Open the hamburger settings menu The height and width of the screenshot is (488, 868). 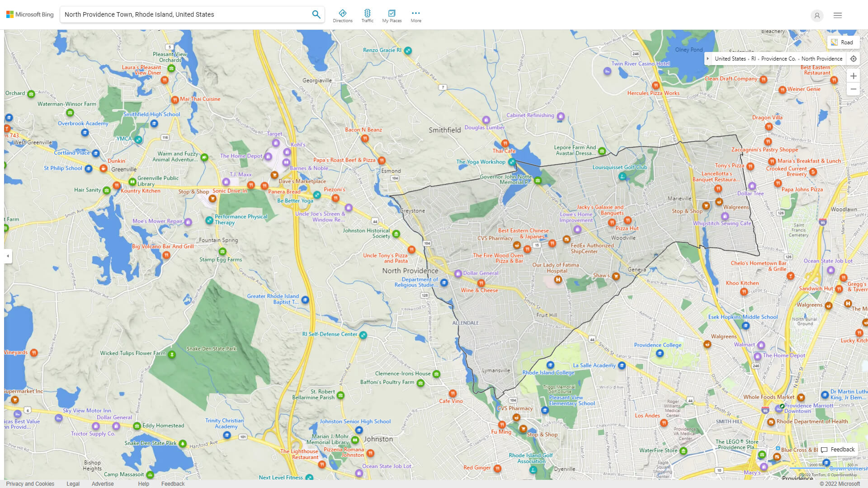click(837, 15)
